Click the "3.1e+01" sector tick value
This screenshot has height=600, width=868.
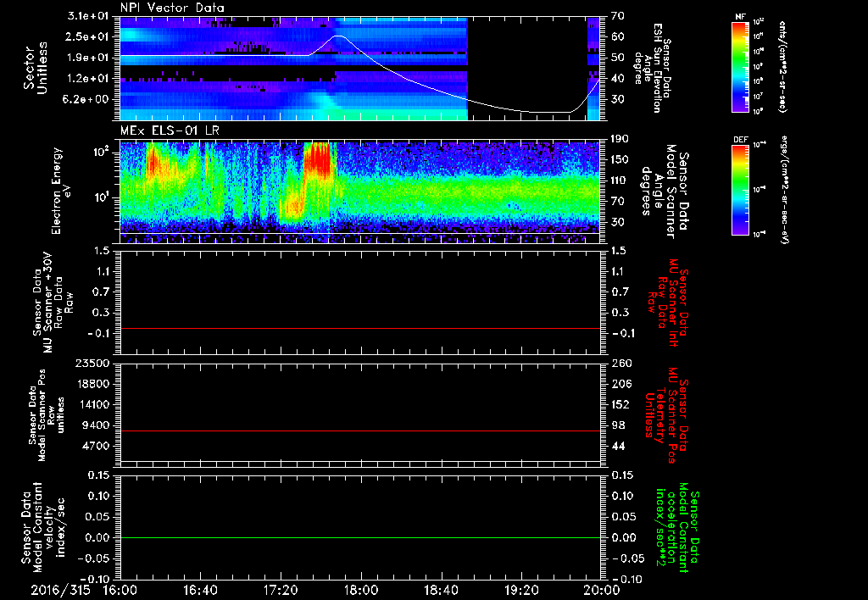coord(88,16)
